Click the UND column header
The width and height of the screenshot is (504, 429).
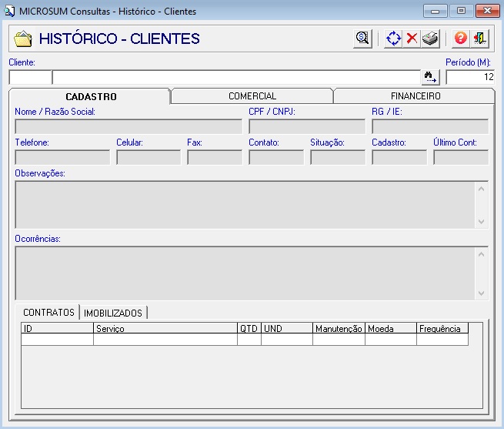287,328
